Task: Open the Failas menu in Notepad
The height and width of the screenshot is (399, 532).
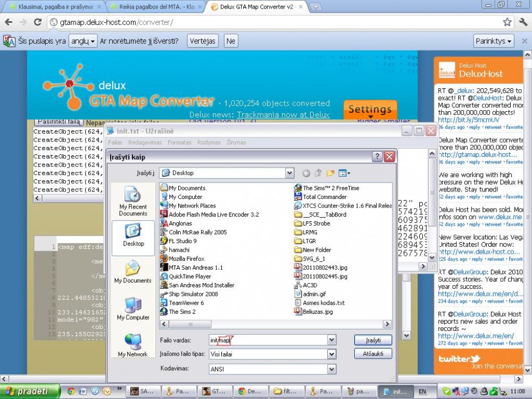Action: click(x=115, y=143)
